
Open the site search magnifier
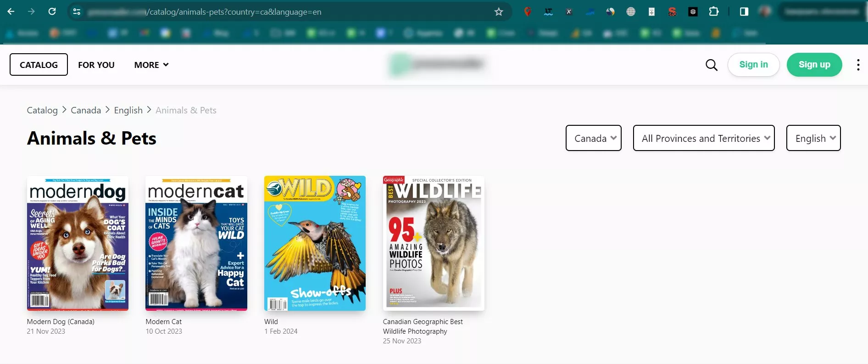pos(712,65)
